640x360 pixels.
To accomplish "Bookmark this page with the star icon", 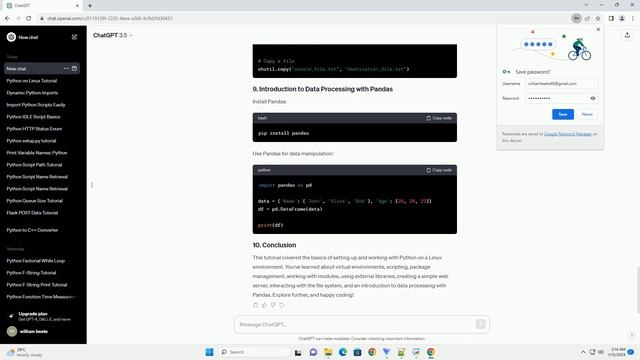I will click(x=598, y=18).
